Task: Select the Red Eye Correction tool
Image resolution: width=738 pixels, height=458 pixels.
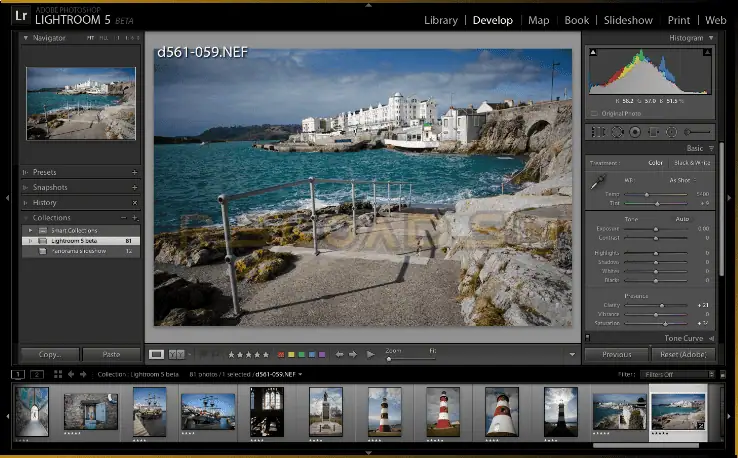Action: [x=635, y=132]
